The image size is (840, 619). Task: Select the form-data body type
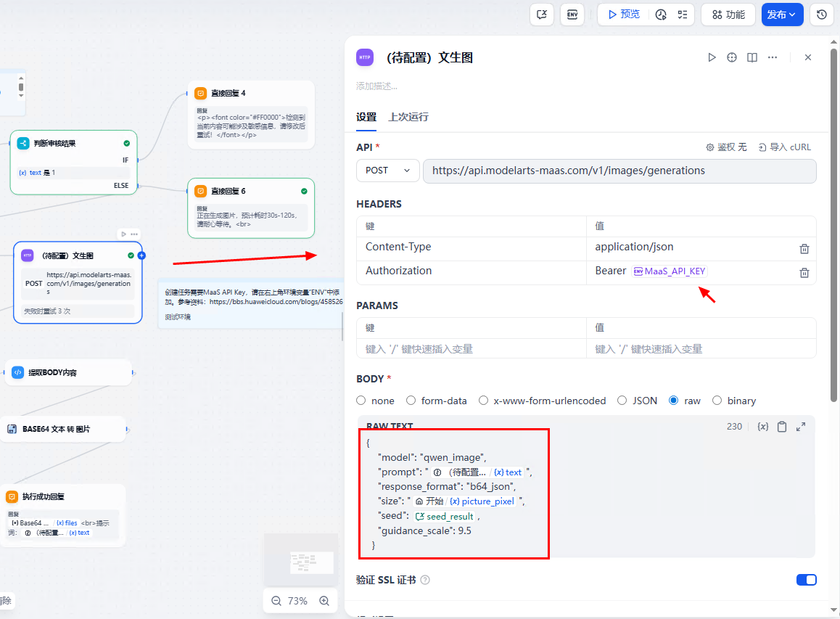(411, 401)
